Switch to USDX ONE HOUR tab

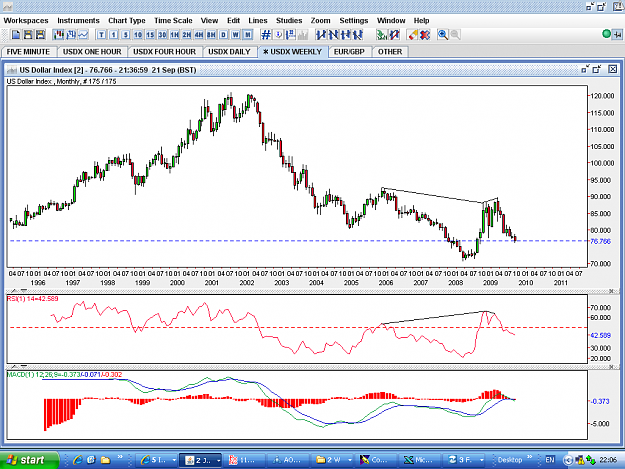pyautogui.click(x=92, y=52)
